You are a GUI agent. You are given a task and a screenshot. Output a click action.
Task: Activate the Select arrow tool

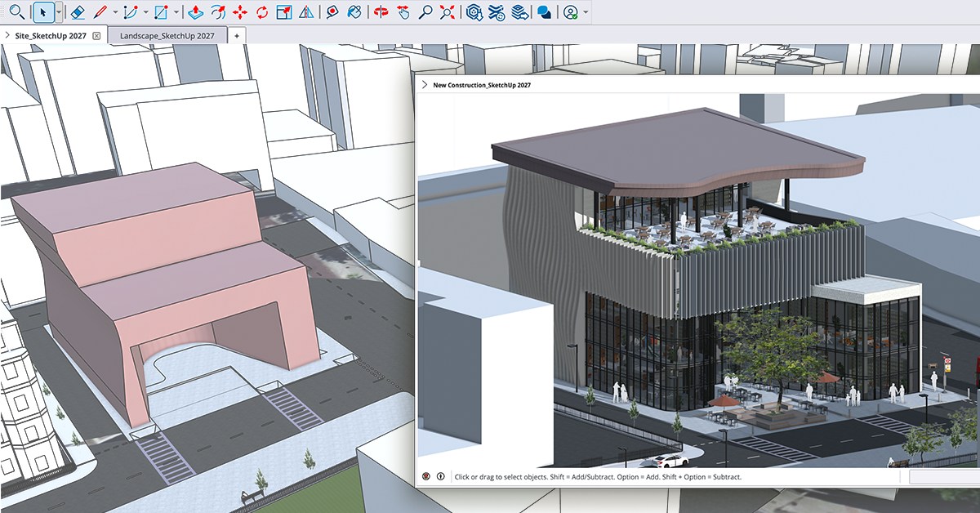[44, 12]
